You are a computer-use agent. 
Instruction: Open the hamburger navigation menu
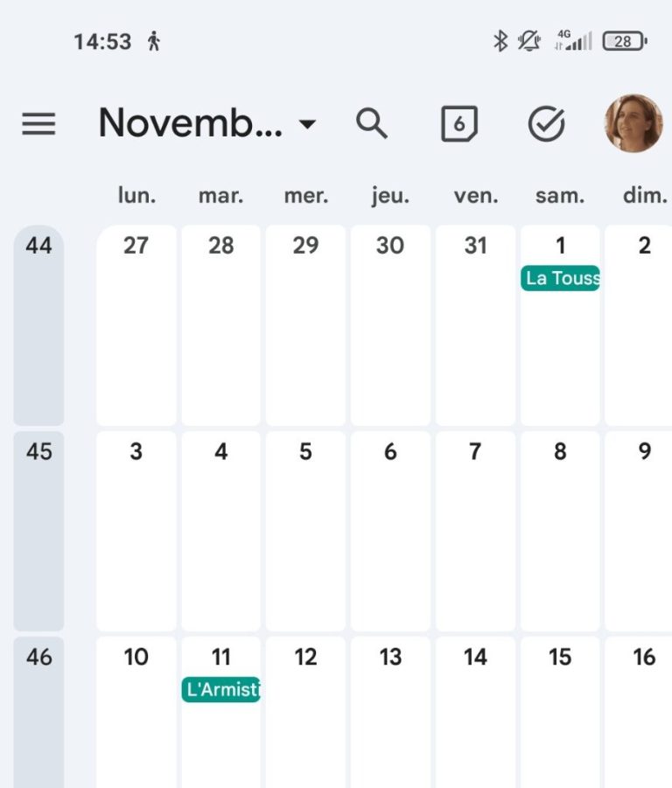coord(38,125)
